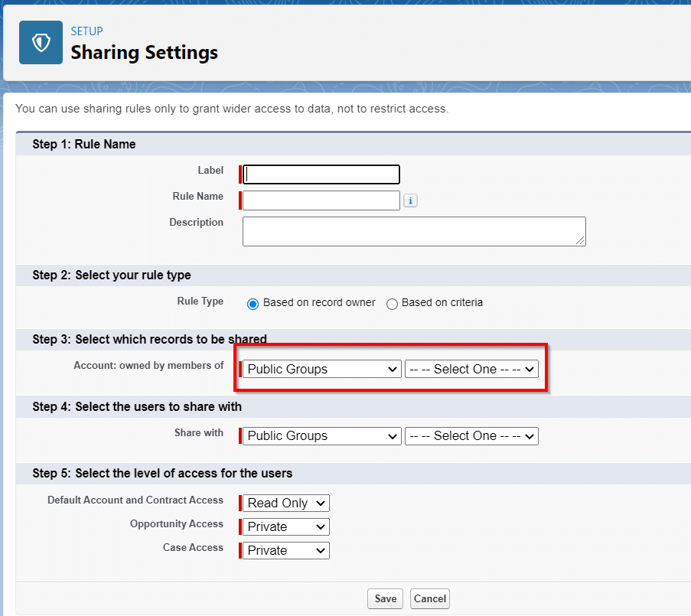Image resolution: width=691 pixels, height=616 pixels.
Task: Click the Cancel button
Action: coord(429,598)
